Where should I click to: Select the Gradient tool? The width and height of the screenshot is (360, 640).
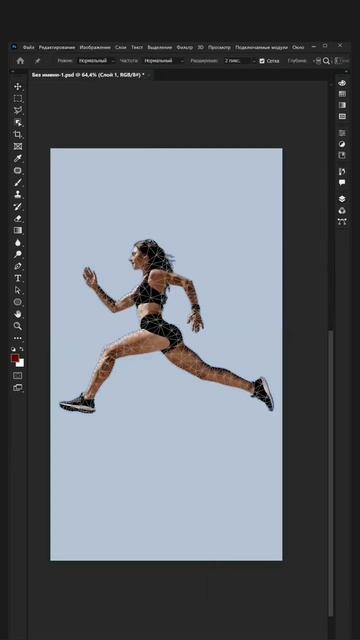tap(18, 231)
